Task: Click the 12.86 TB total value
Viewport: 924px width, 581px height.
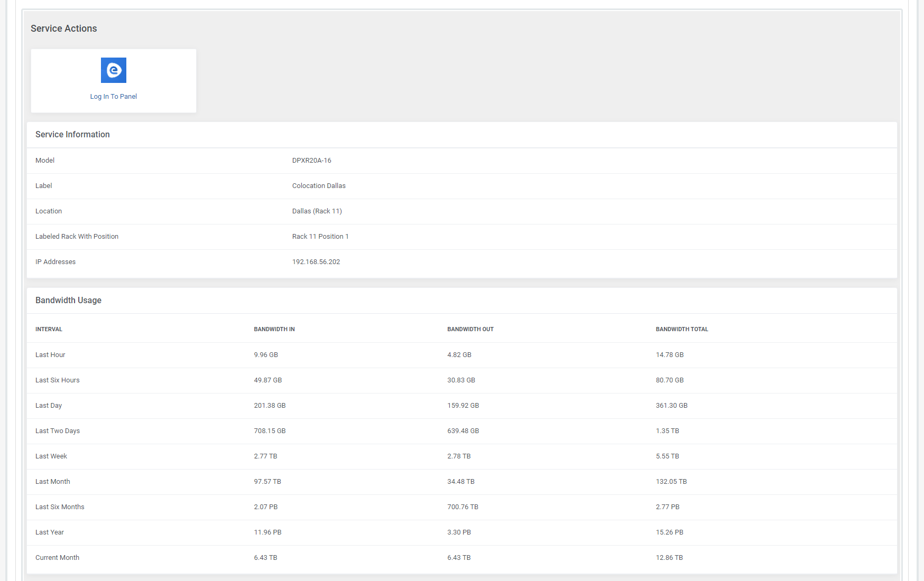Action: (669, 558)
